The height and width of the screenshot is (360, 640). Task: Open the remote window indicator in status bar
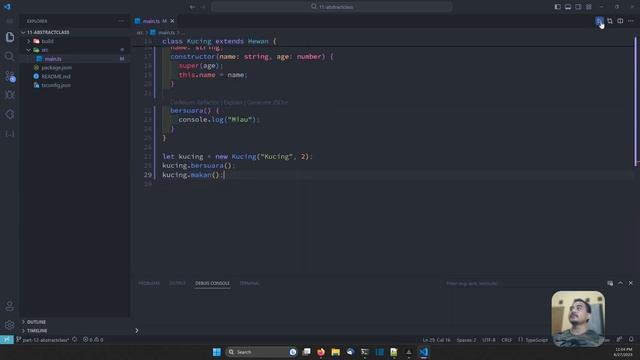coord(7,340)
